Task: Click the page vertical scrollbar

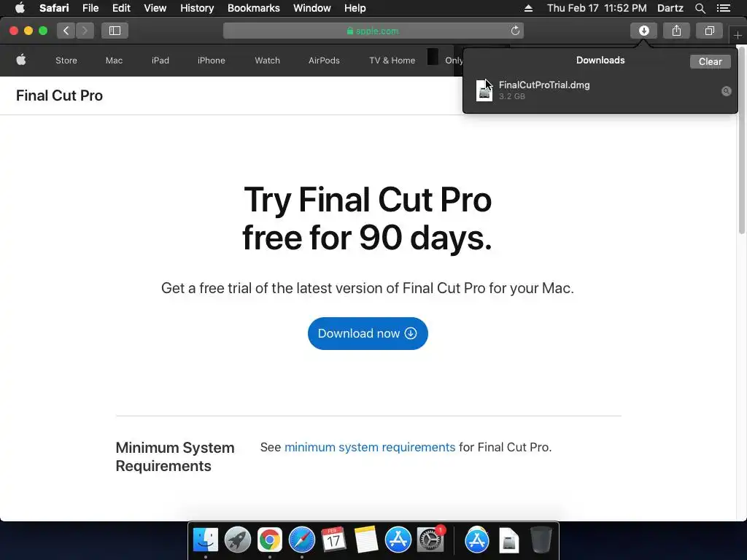Action: [x=742, y=140]
